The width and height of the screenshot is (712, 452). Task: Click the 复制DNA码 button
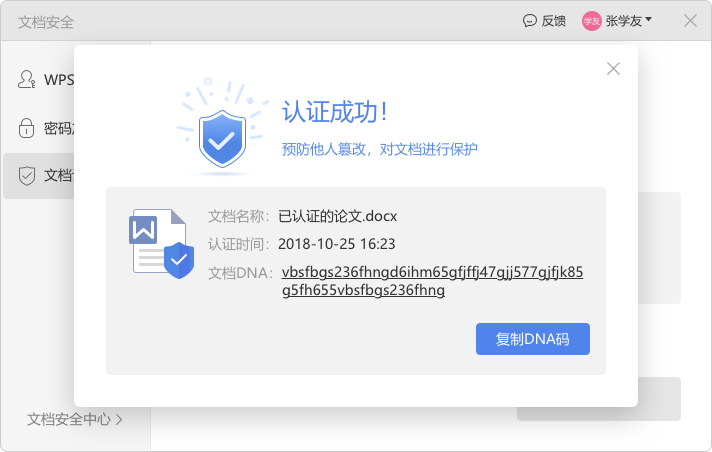(533, 339)
